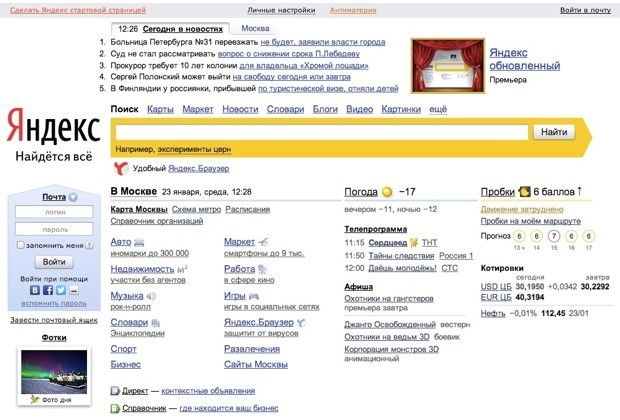Click the example query эксперименты церн
The height and width of the screenshot is (420, 620).
[x=194, y=149]
